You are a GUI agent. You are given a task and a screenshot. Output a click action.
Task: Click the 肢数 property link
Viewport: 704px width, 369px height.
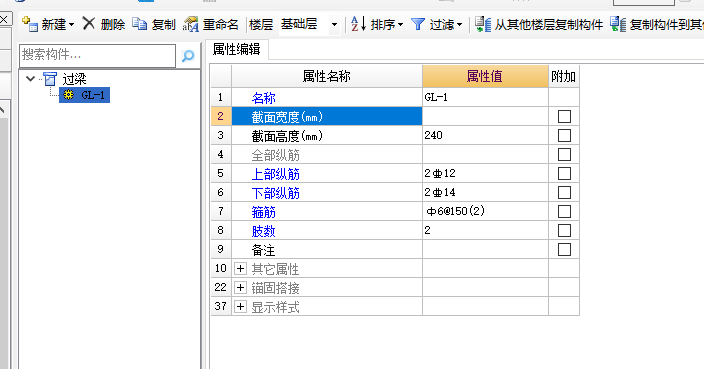click(264, 231)
